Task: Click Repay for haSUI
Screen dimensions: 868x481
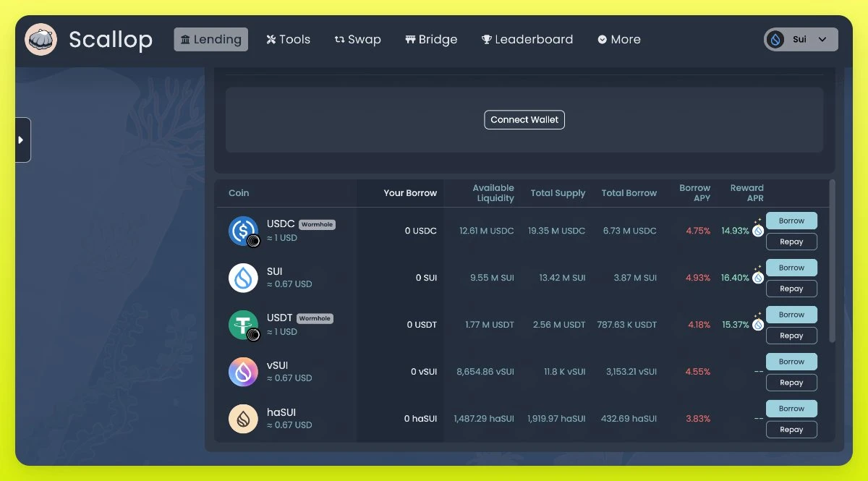Action: point(791,430)
